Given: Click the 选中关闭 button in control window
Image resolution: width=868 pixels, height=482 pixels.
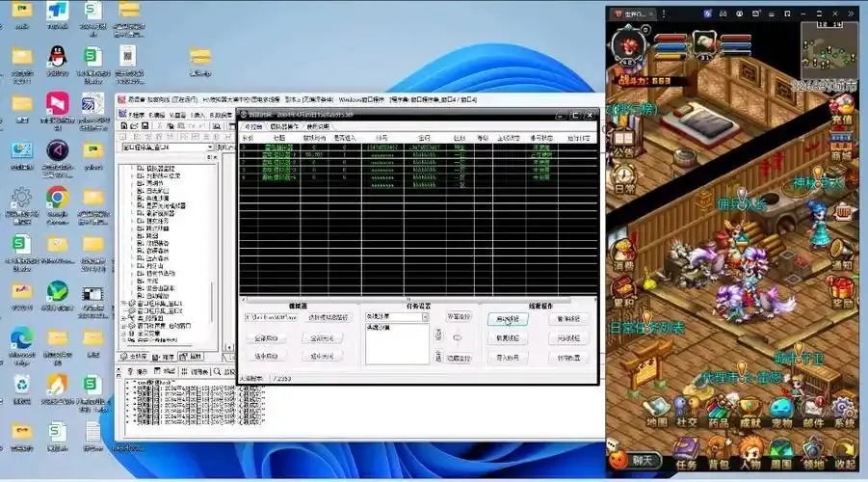Looking at the screenshot, I should [x=322, y=357].
